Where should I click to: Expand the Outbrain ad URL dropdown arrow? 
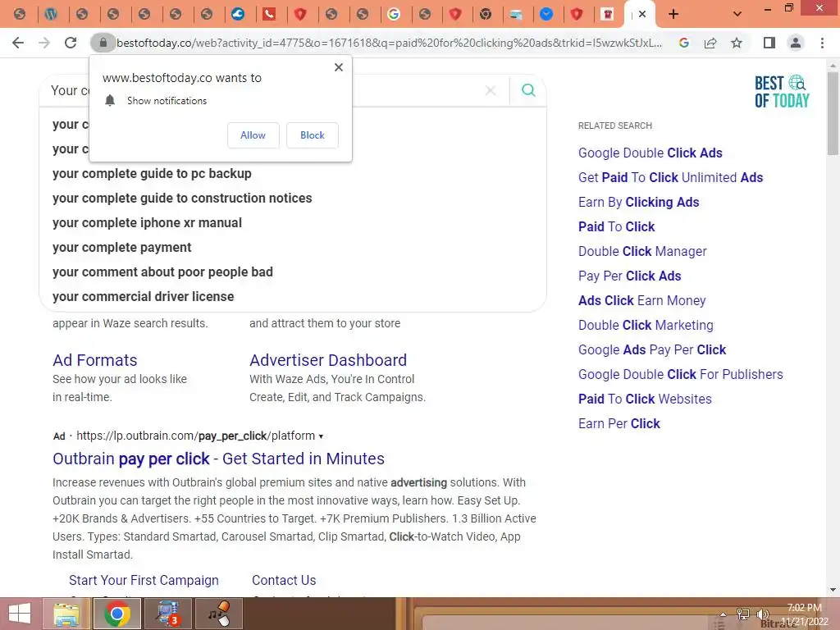(x=321, y=436)
